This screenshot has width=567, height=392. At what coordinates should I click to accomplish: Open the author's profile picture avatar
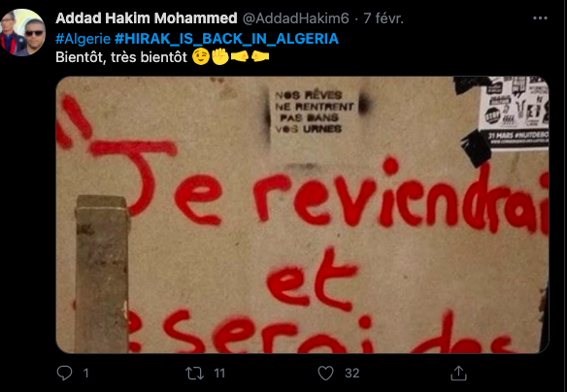(22, 32)
